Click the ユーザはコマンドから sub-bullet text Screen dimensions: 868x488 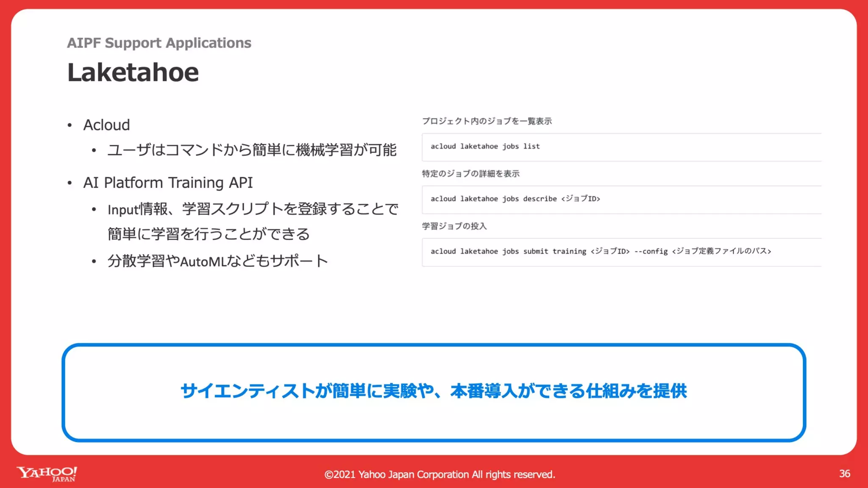pyautogui.click(x=252, y=150)
